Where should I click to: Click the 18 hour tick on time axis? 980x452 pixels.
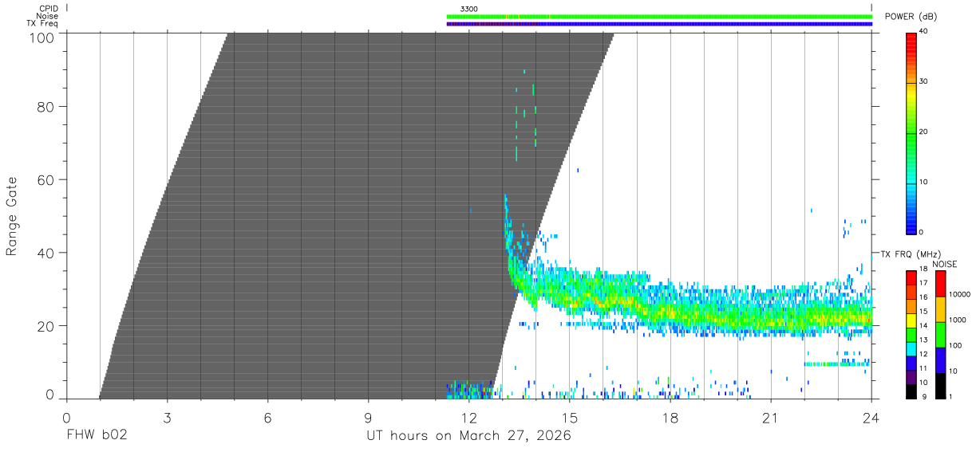670,417
